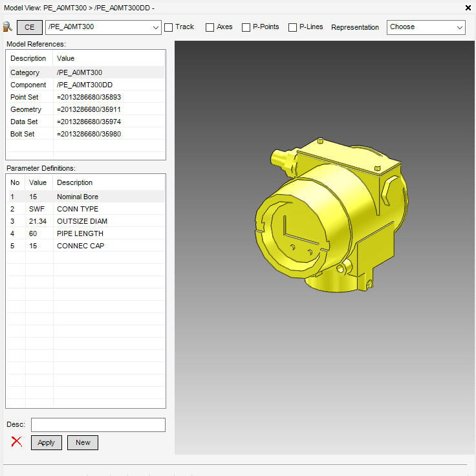
Task: Select the Component /PE_A0MT300DD row
Action: coord(85,85)
